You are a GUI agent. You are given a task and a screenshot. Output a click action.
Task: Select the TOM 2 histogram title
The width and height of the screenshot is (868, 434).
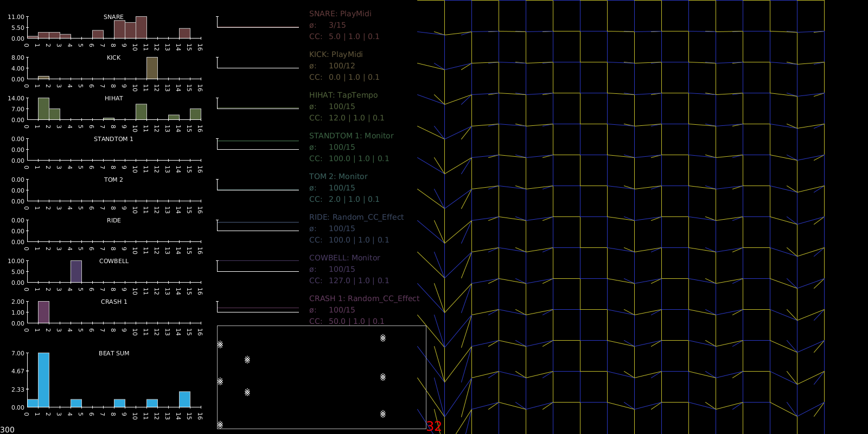tap(114, 180)
